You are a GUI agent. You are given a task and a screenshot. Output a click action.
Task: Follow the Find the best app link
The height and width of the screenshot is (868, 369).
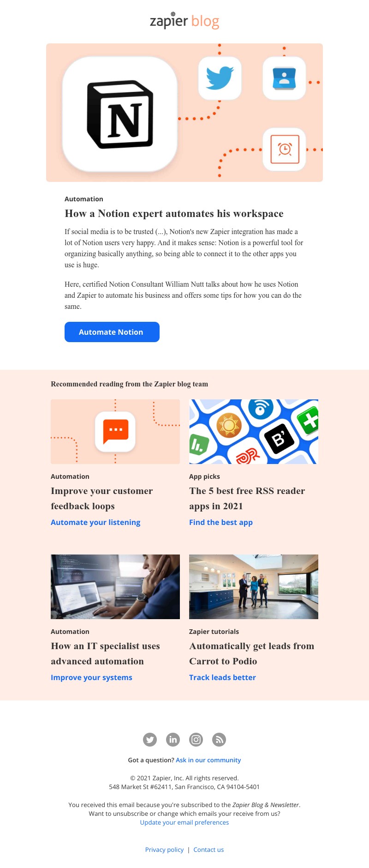pos(221,522)
